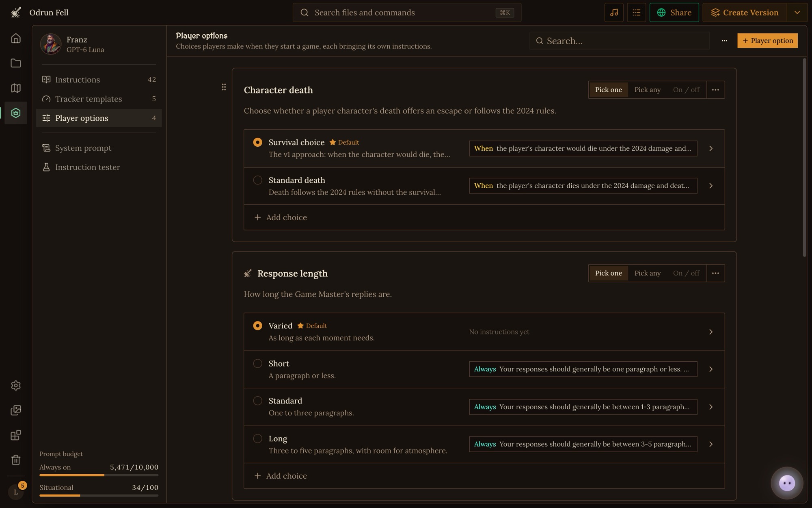Open the trash icon in left rail
Image resolution: width=812 pixels, height=508 pixels.
click(16, 460)
